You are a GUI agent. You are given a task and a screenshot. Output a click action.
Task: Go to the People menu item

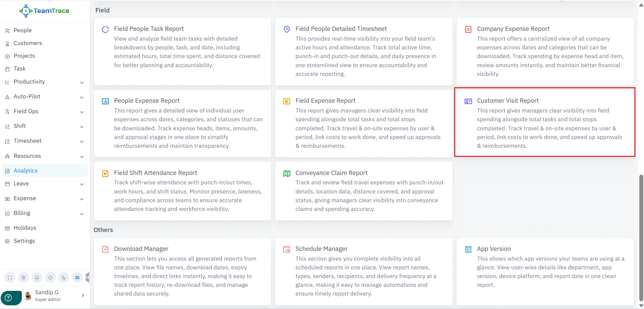tap(22, 30)
